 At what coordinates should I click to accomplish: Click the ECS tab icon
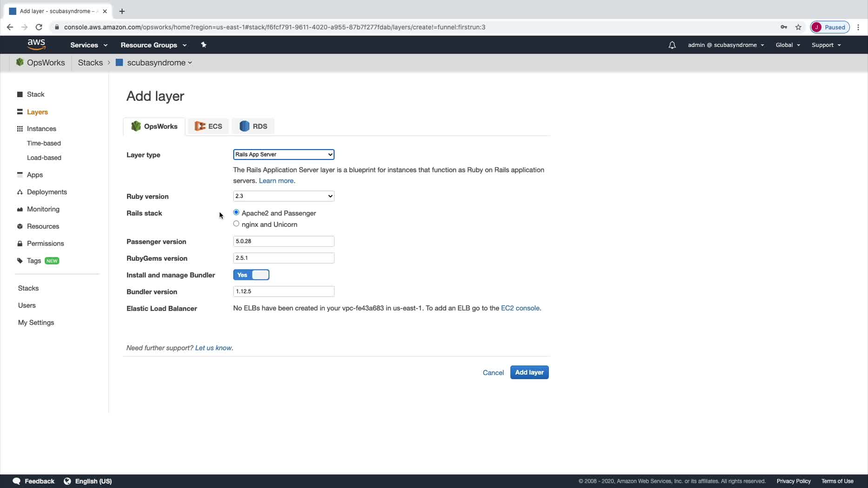pyautogui.click(x=200, y=126)
